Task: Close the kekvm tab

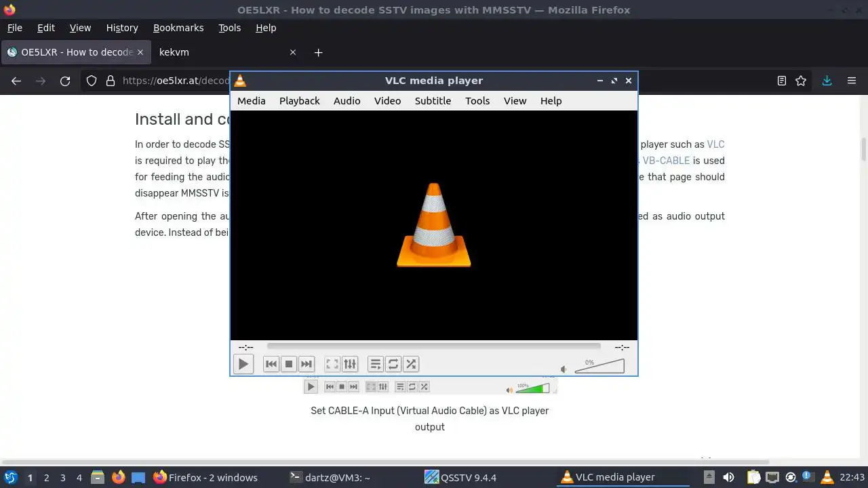Action: pos(293,52)
